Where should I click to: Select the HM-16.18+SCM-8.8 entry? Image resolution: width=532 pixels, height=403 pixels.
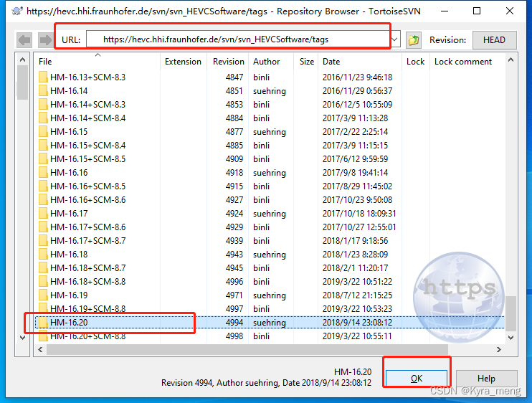click(x=88, y=281)
